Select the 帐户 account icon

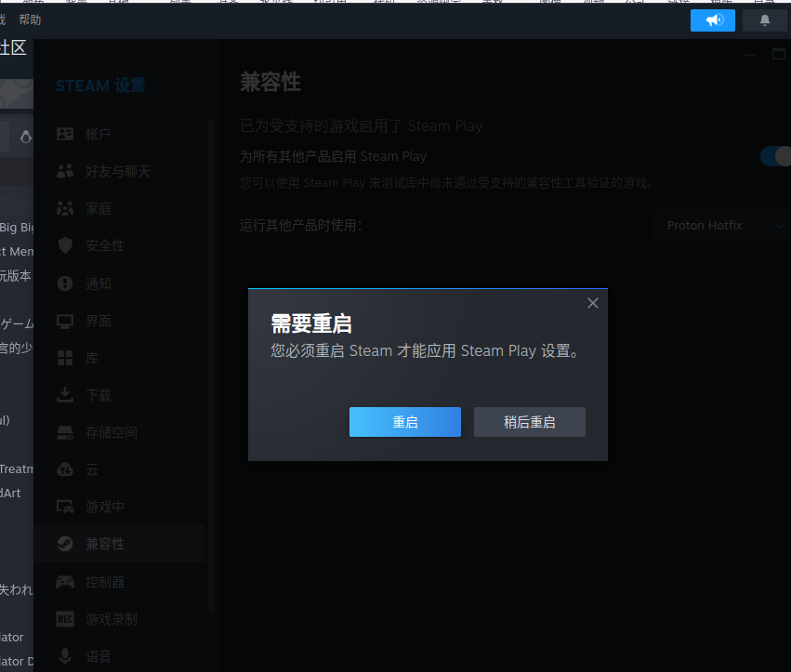pos(65,134)
